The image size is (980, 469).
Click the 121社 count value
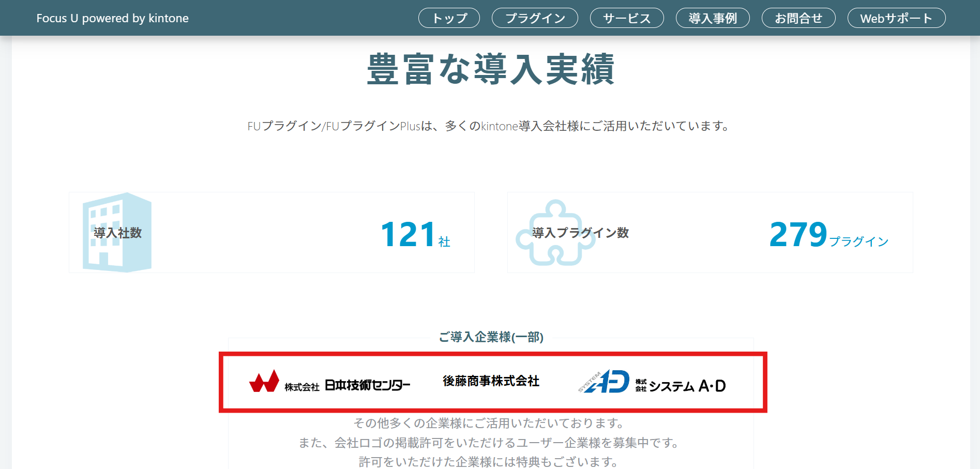click(x=415, y=235)
